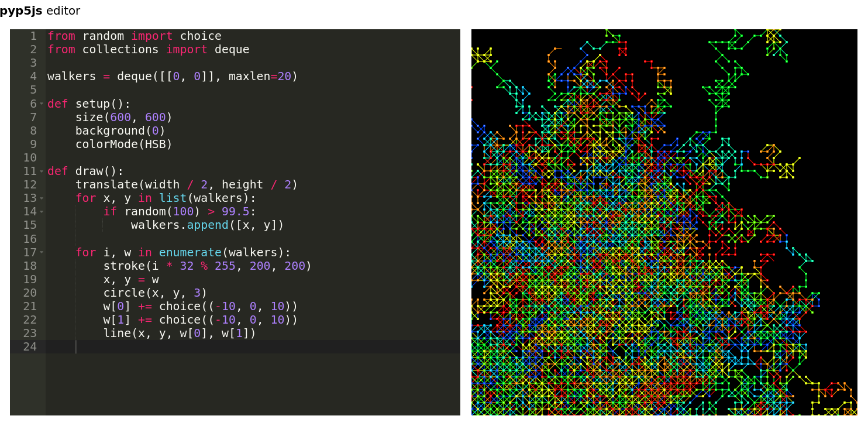Click 'circle(x, y, 3)' code line
The height and width of the screenshot is (426, 868).
(156, 293)
